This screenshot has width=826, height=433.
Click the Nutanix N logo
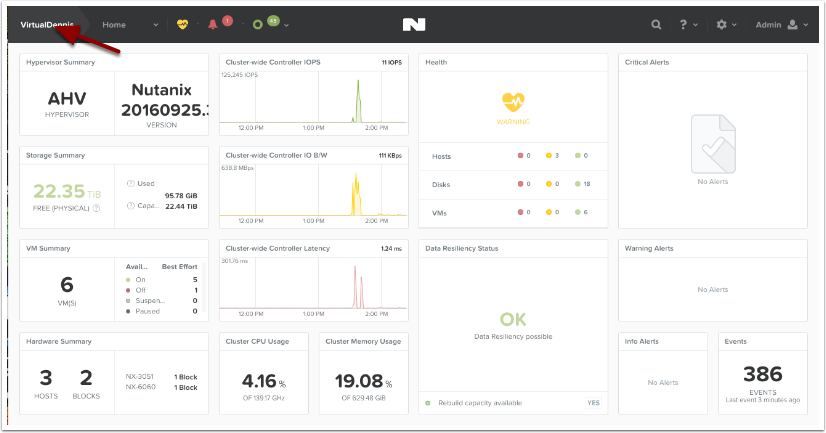pyautogui.click(x=413, y=24)
